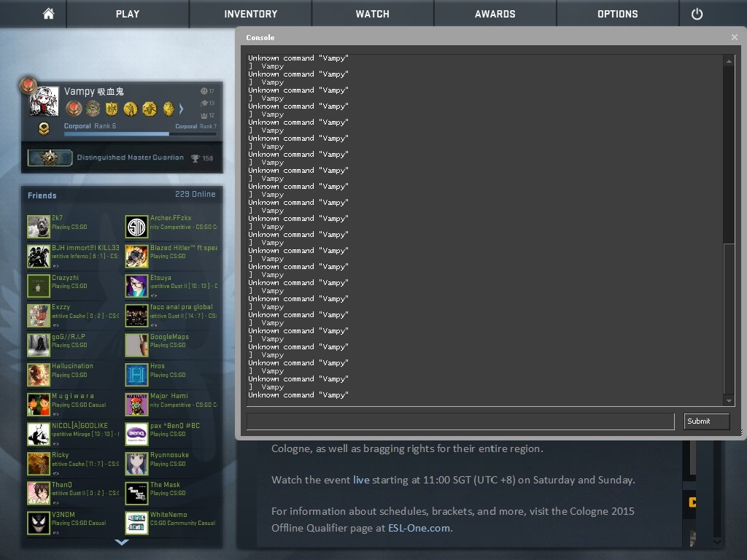Click the leader commendation icon showing 12
The image size is (747, 560).
(204, 115)
